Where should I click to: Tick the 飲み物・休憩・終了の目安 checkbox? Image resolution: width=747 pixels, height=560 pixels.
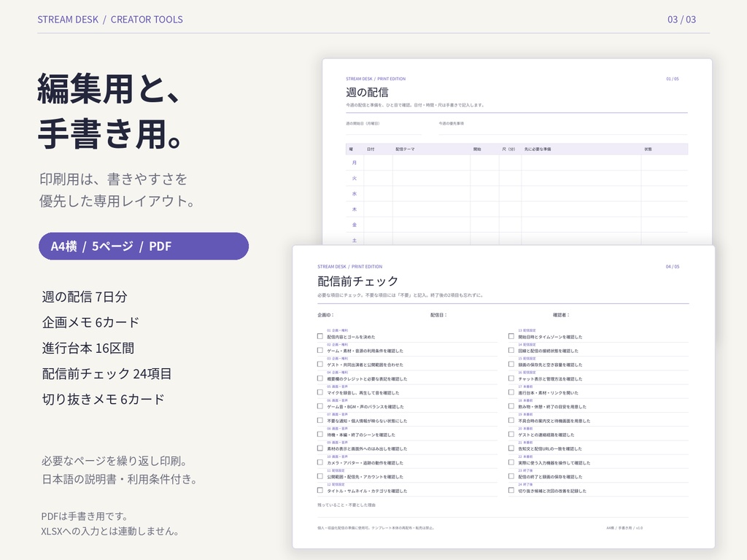[x=511, y=406]
